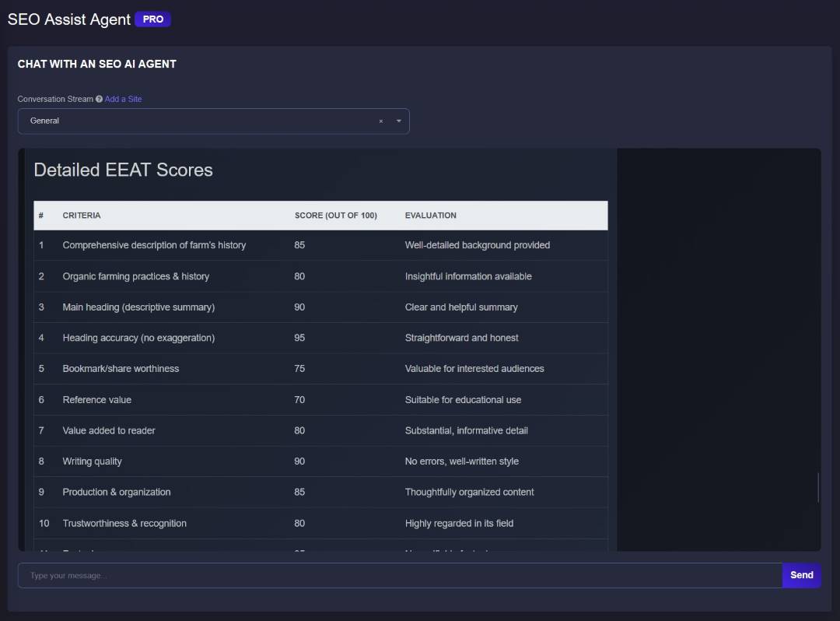Click 'Production & organization' cell
The image size is (840, 621).
pos(117,492)
